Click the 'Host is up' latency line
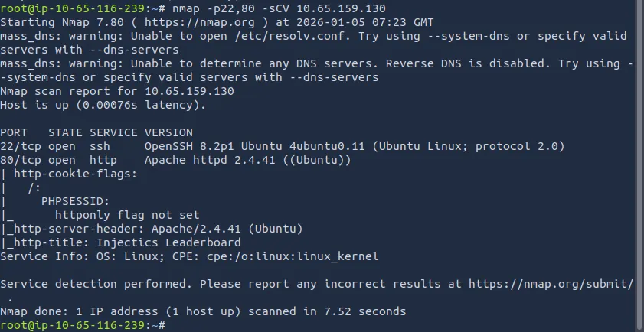644x332 pixels. [103, 105]
